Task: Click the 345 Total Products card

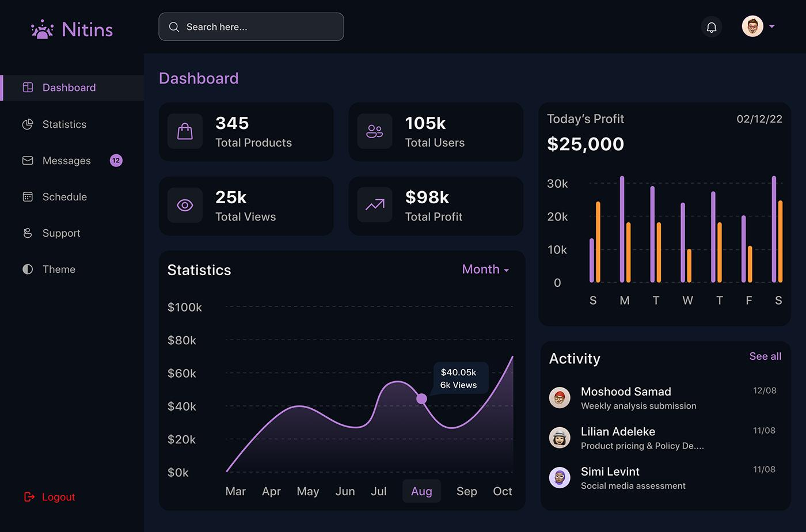Action: point(246,132)
